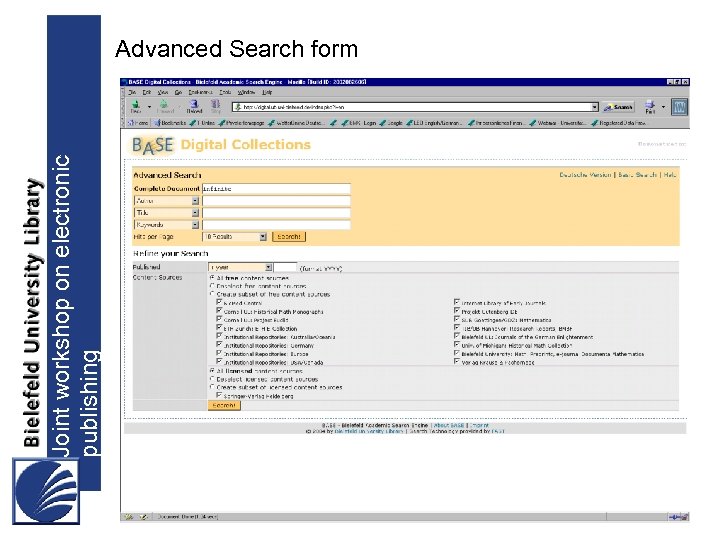720x540 pixels.
Task: Select Deselect licensed content sources radio
Action: [212, 379]
